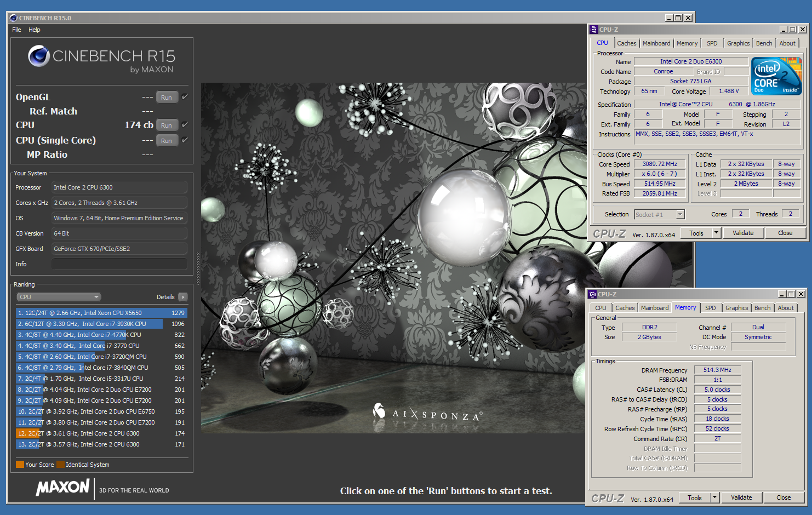Click the CPU-Z icon in lower window title bar

coord(592,294)
